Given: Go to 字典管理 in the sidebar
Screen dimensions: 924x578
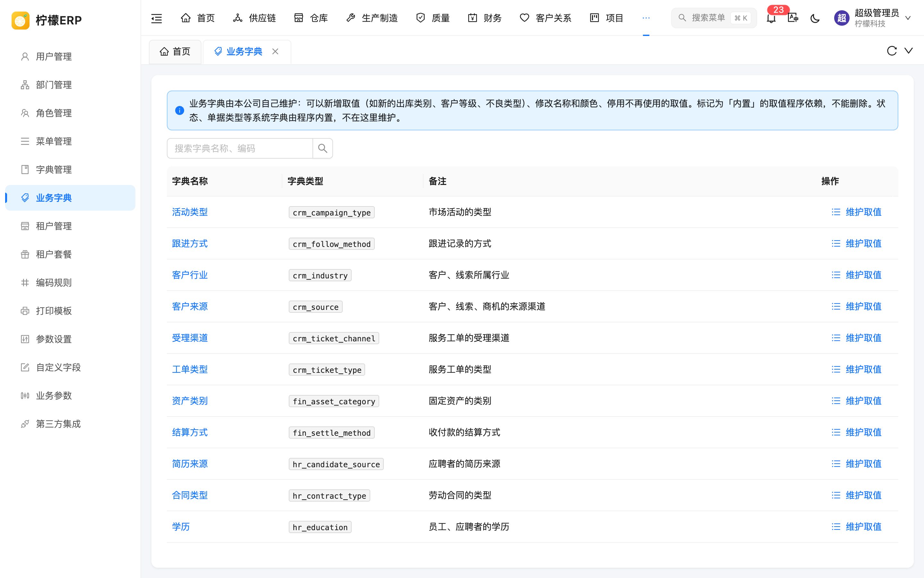Looking at the screenshot, I should (x=70, y=170).
